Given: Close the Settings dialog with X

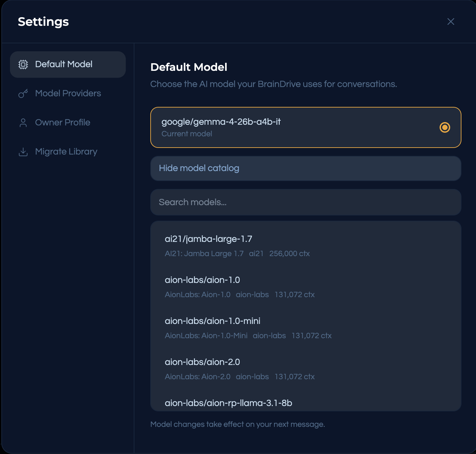Looking at the screenshot, I should (x=451, y=22).
